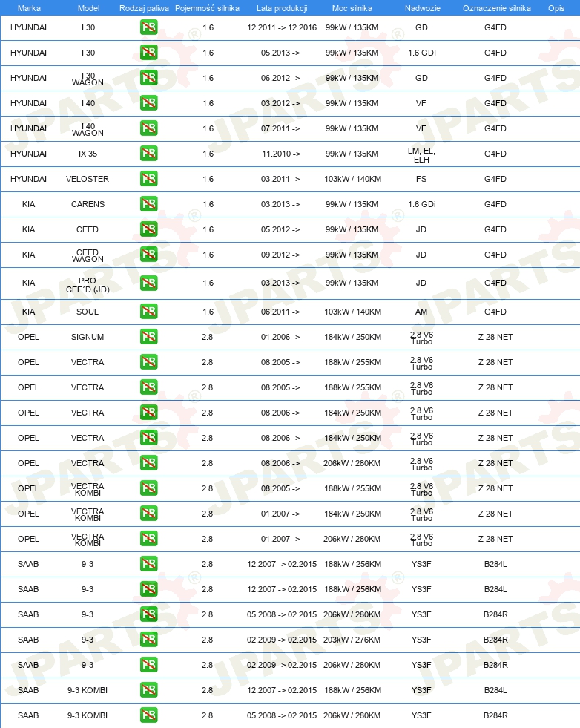Select the VELOSTER model cell
The height and width of the screenshot is (728, 580).
[x=88, y=179]
